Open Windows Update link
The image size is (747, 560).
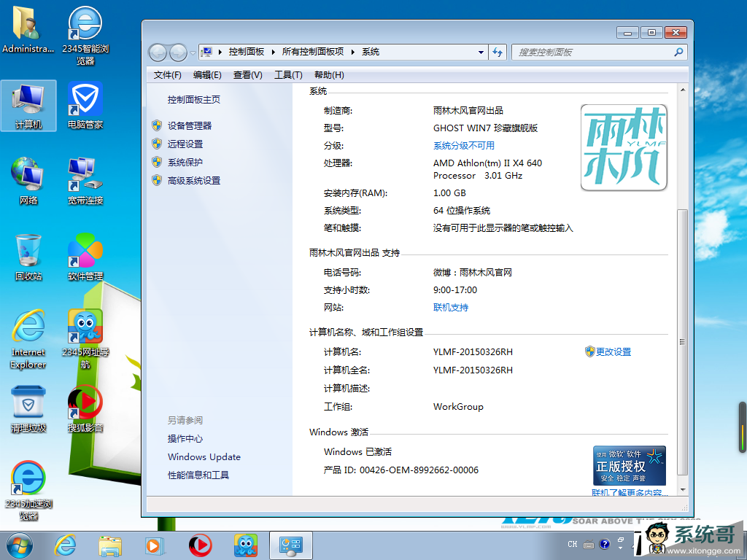click(204, 456)
